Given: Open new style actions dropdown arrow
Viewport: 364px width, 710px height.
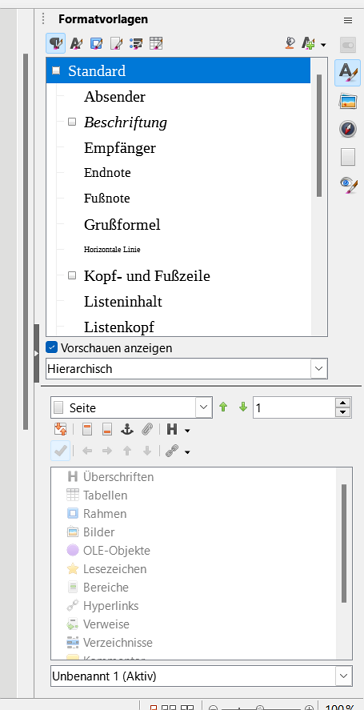Looking at the screenshot, I should tap(323, 44).
